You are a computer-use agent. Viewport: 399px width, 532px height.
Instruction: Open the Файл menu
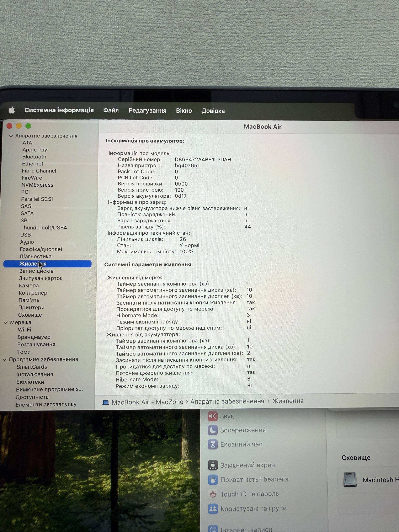[111, 110]
